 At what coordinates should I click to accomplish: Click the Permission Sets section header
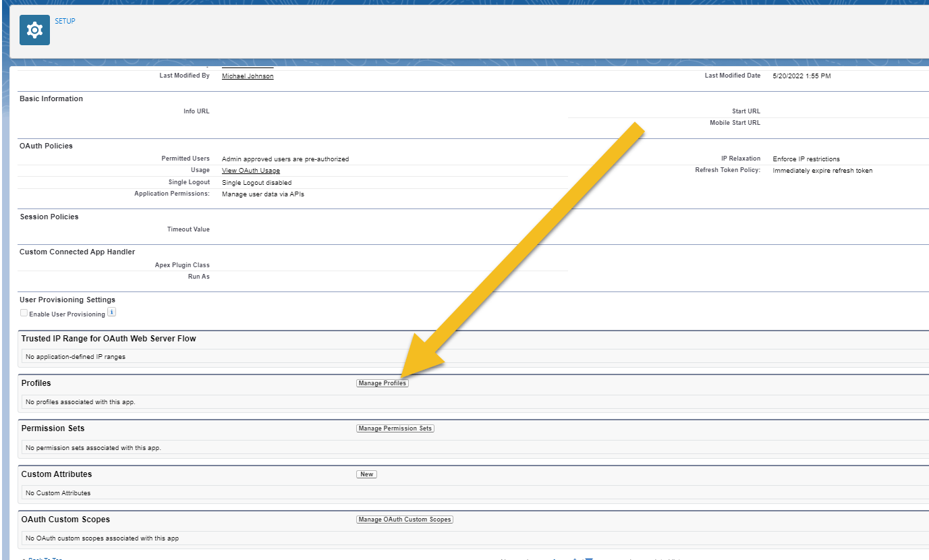click(53, 428)
